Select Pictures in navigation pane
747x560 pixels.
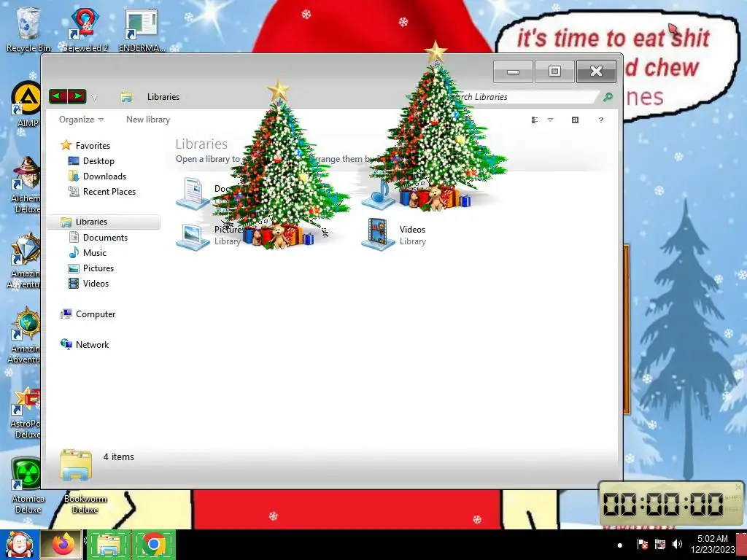point(98,268)
